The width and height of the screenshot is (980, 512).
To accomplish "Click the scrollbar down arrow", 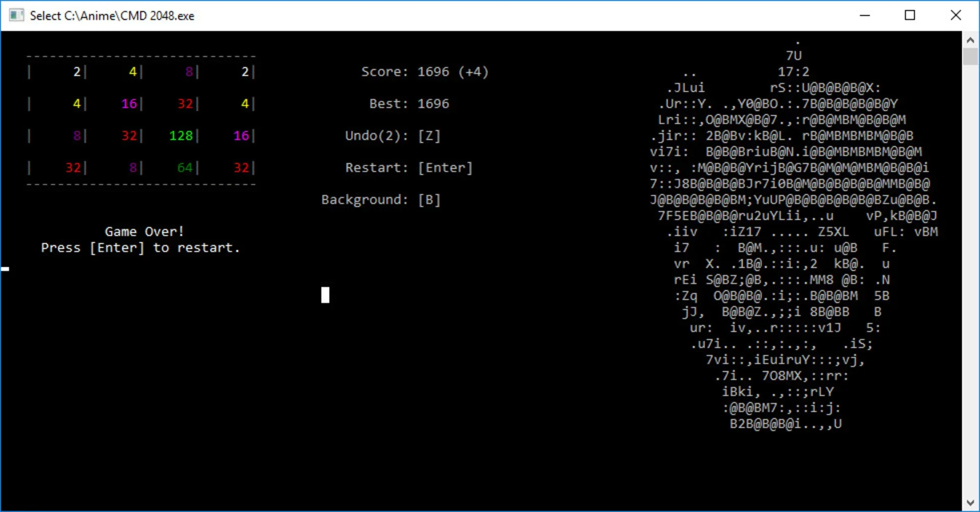I will (x=970, y=503).
